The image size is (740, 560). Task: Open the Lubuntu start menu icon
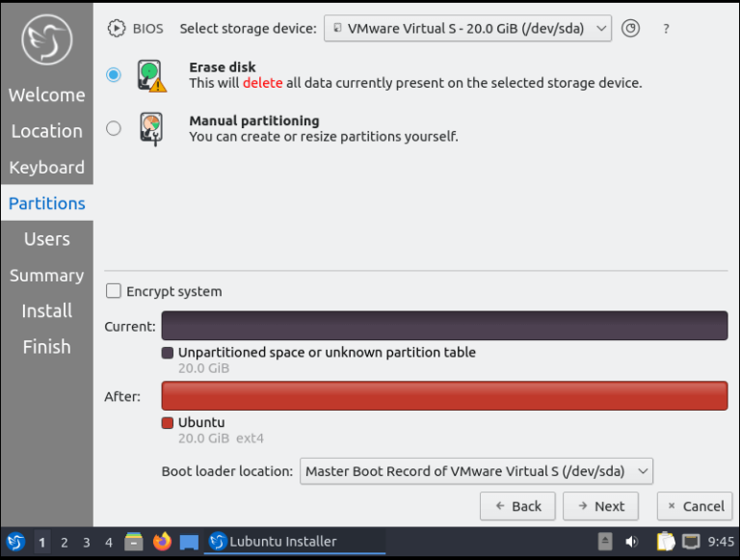pyautogui.click(x=15, y=542)
